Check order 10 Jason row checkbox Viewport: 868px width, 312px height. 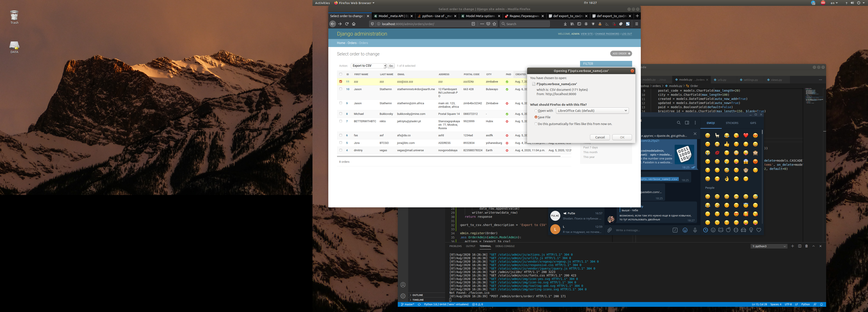[x=341, y=89]
